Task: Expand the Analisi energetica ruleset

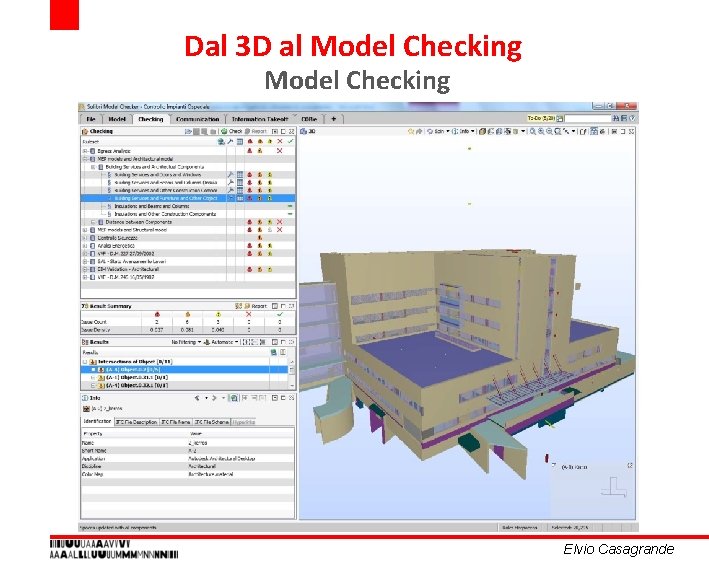Action: [85, 246]
